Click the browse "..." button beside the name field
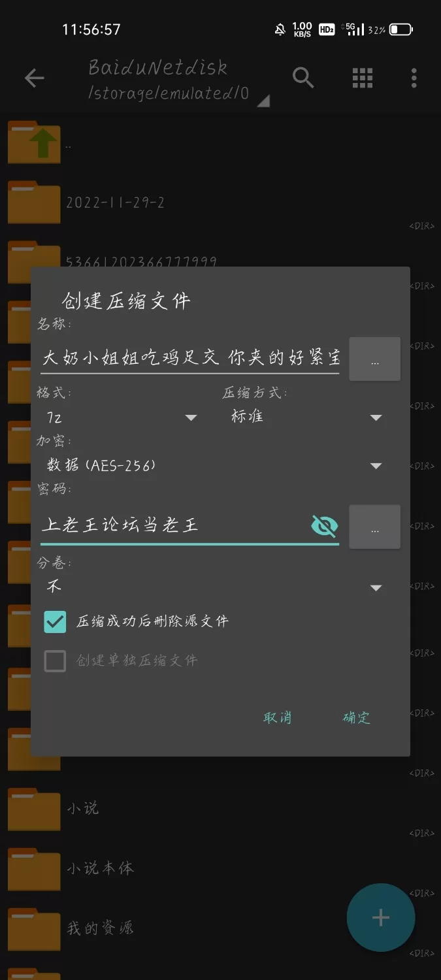This screenshot has height=980, width=441. click(x=374, y=359)
